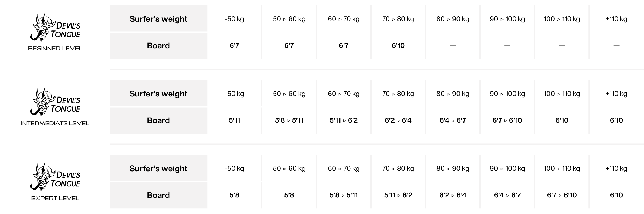Select the Intermediate Board header cell
644x214 pixels.
(x=158, y=120)
